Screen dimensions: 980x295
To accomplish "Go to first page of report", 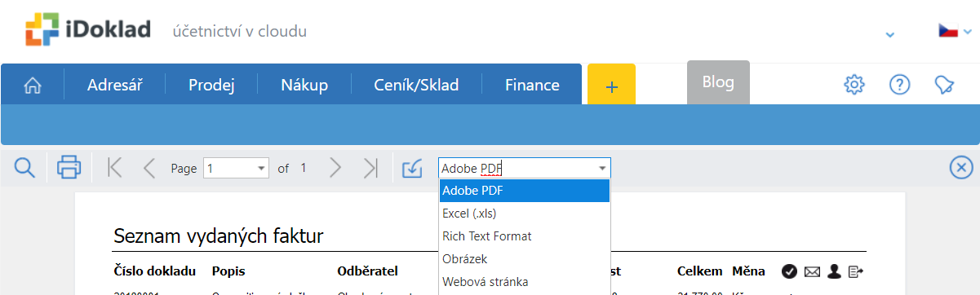I will tap(115, 168).
